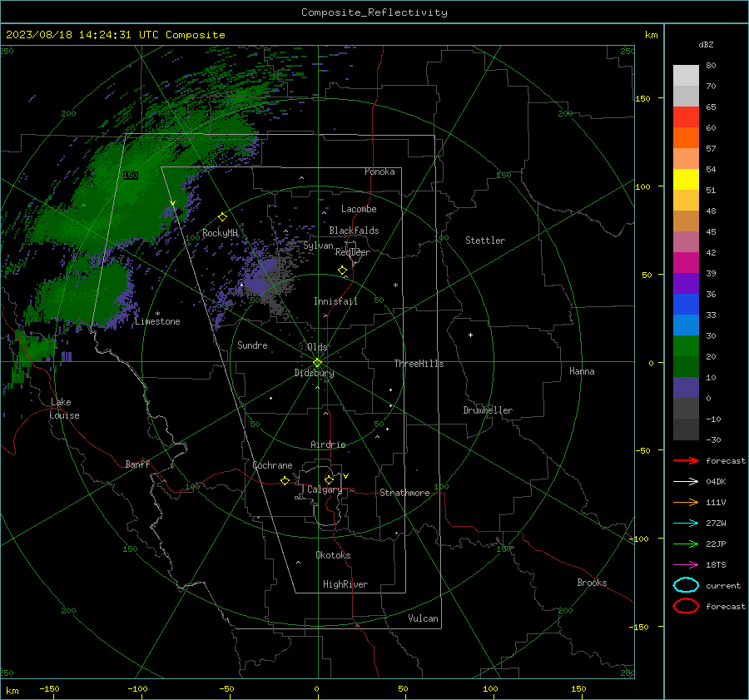Click the yellow diamond marker below RedDeer
Viewport: 749px width, 700px height.
[343, 271]
